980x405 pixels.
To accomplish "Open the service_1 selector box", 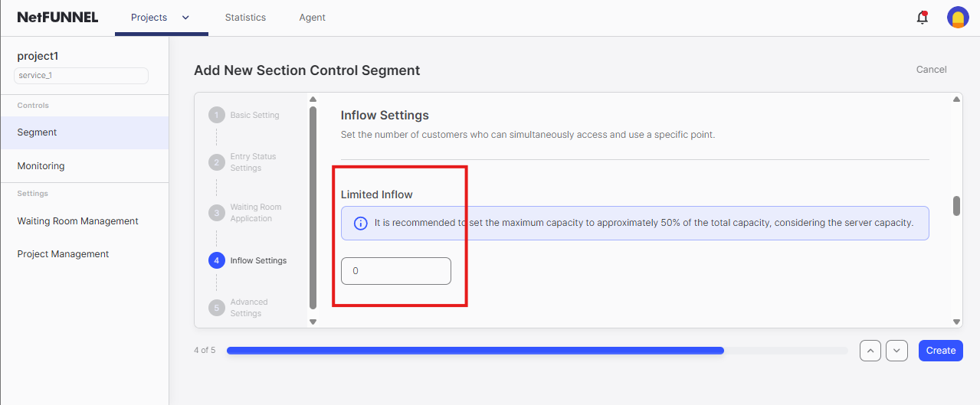I will click(81, 76).
